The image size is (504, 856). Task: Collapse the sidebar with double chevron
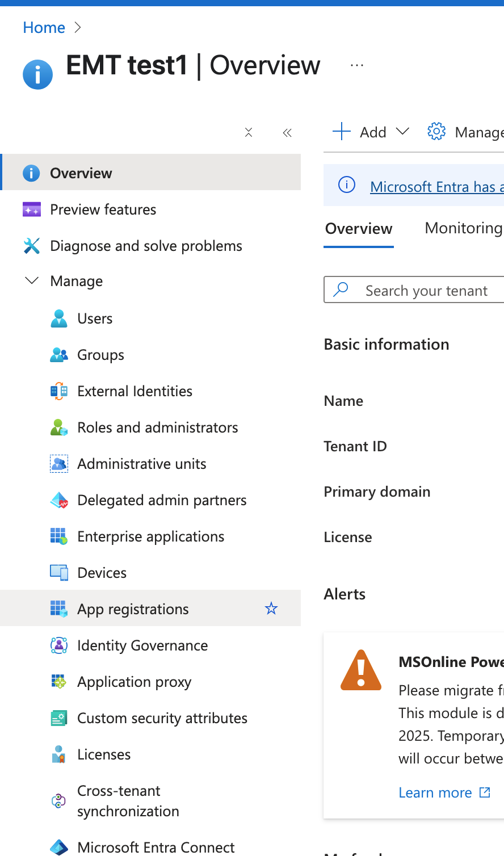[x=287, y=133]
